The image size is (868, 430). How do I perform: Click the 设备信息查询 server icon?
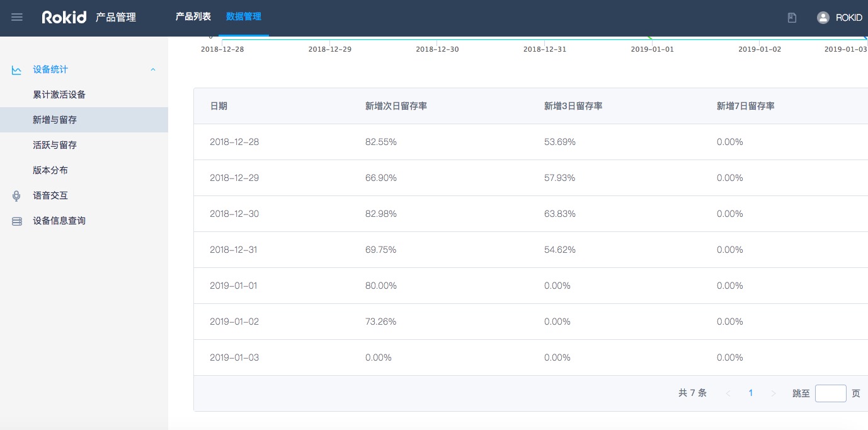pos(17,221)
